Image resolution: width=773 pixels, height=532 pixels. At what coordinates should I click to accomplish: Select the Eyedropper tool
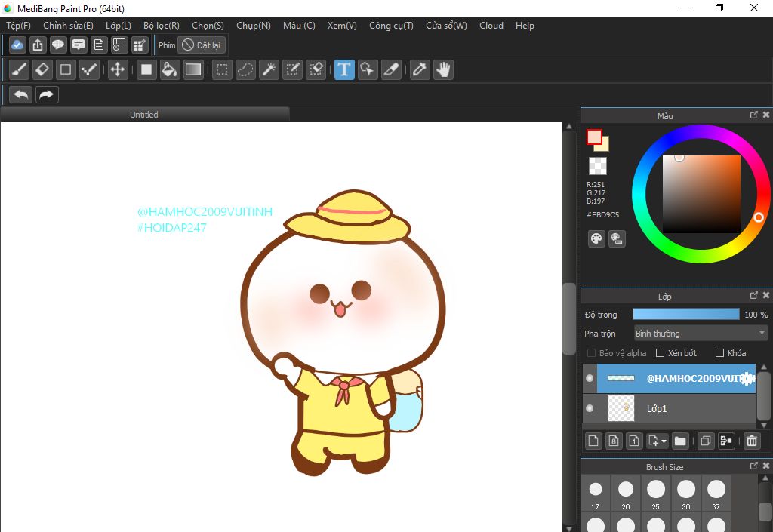[x=419, y=70]
